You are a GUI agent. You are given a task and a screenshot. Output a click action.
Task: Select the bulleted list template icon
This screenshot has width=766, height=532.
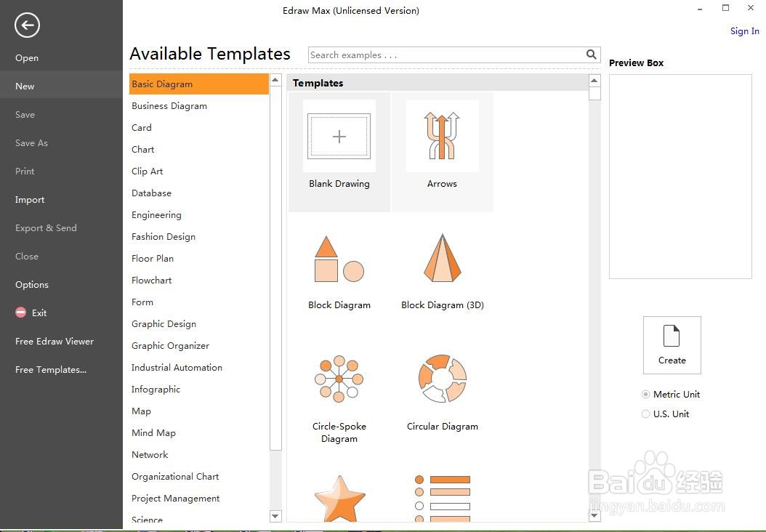pyautogui.click(x=442, y=498)
